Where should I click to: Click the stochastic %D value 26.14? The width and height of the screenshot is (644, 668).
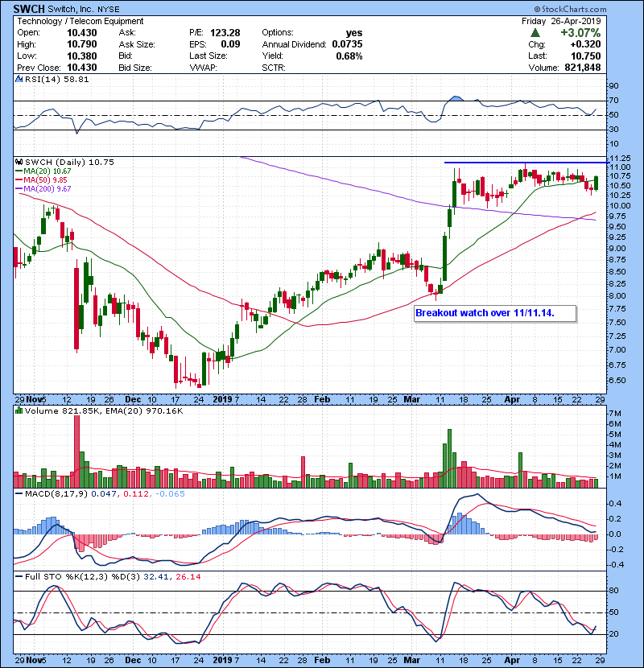(x=188, y=577)
